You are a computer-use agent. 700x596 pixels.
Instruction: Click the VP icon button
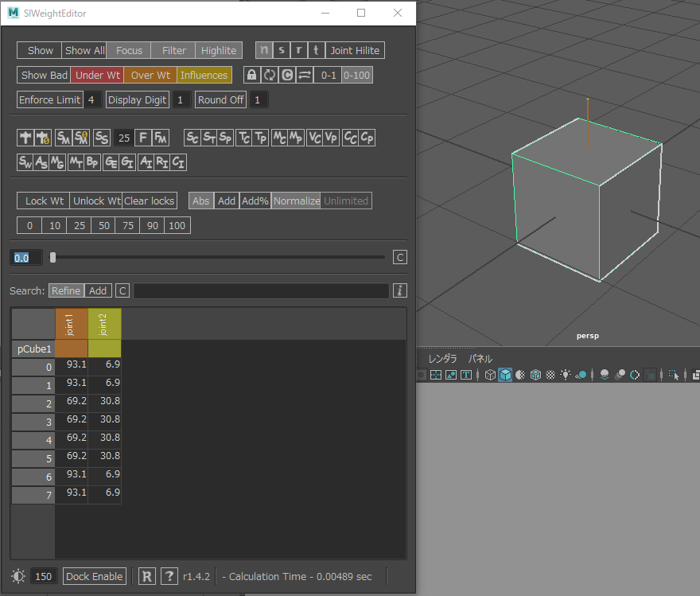(x=331, y=138)
